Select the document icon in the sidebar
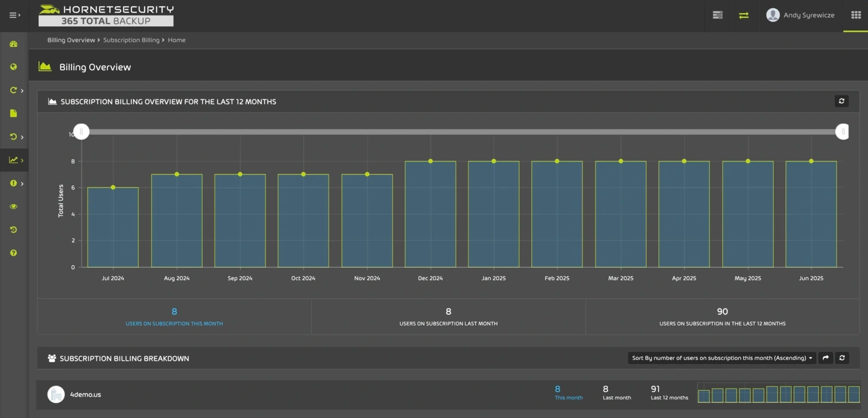The height and width of the screenshot is (418, 868). pos(13,113)
